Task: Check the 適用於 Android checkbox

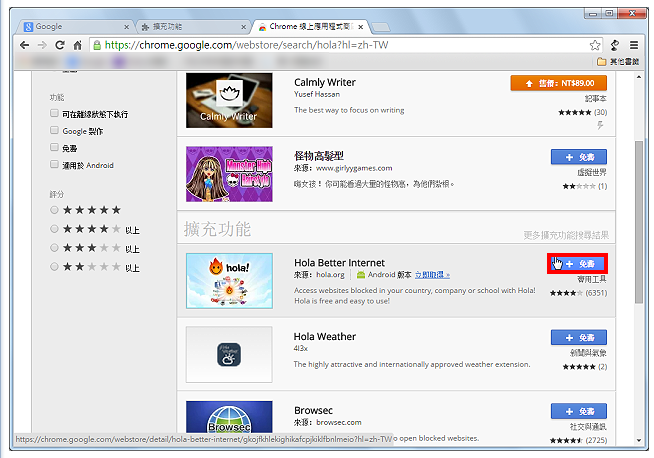Action: 54,164
